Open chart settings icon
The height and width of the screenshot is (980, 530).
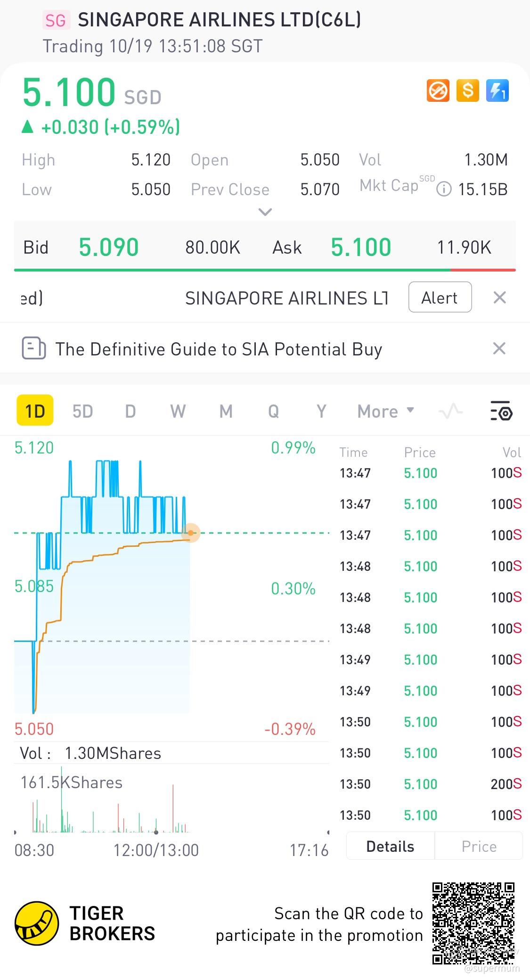501,412
